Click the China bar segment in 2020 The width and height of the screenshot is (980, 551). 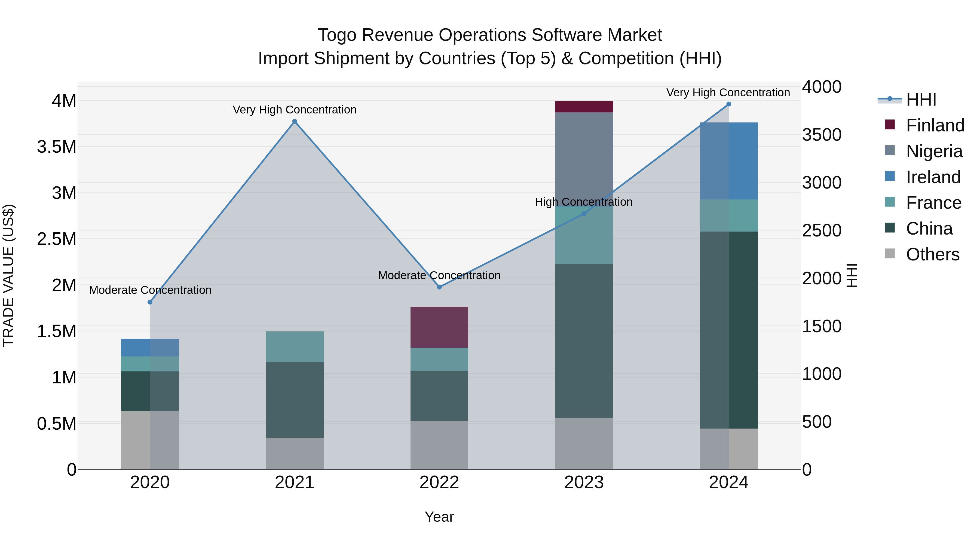(x=150, y=391)
